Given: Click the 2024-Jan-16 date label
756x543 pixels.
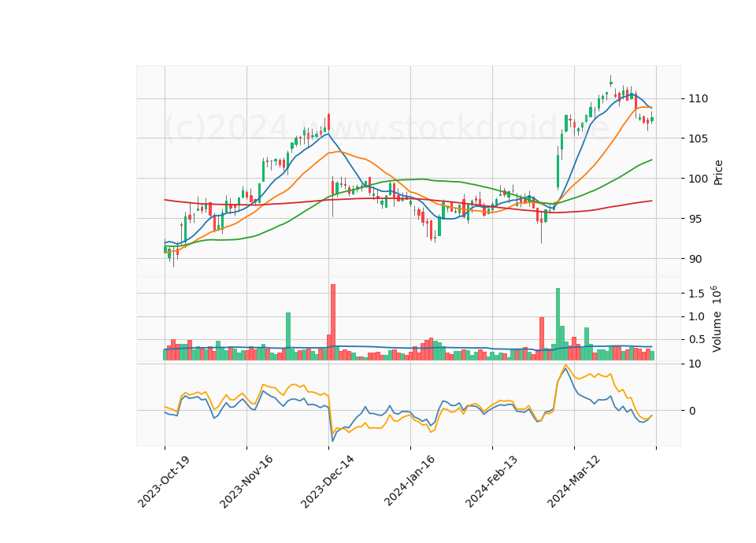Looking at the screenshot, I should tap(409, 480).
